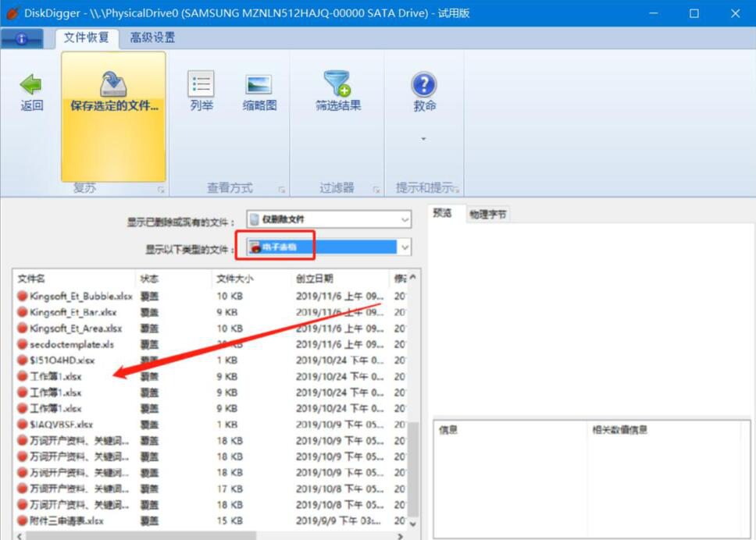Click horizontal scrollbar right arrow of file list
Viewport: 756px width, 540px height.
pyautogui.click(x=400, y=535)
